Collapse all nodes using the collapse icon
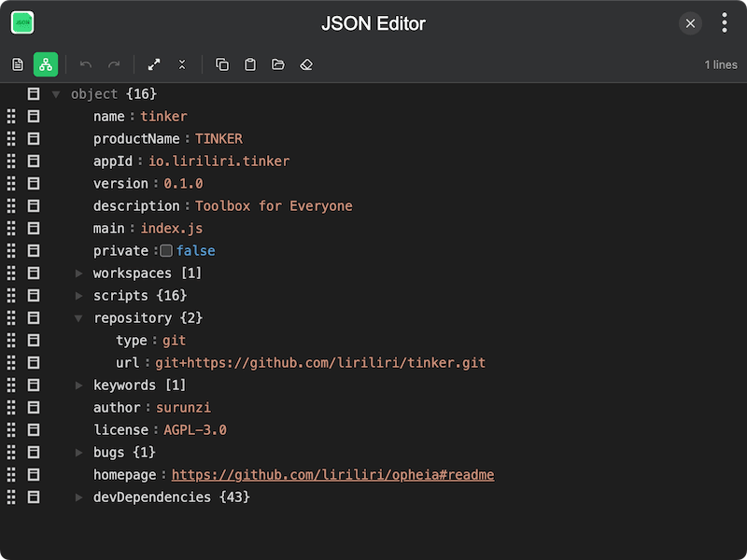Screen dimensions: 747x560 click(x=181, y=64)
